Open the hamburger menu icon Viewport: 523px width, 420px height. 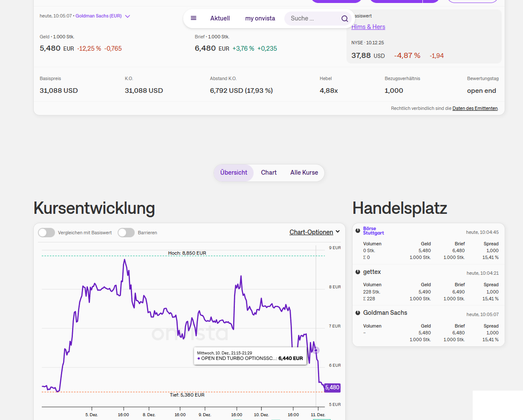click(x=194, y=18)
